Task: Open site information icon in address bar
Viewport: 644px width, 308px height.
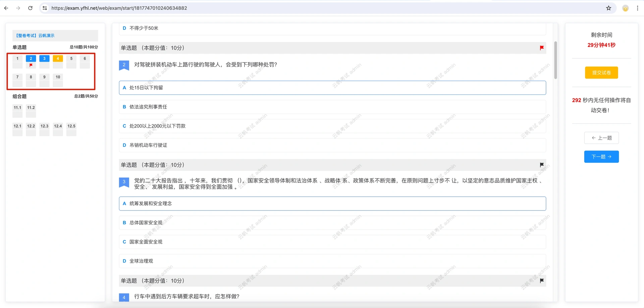Action: pyautogui.click(x=45, y=8)
